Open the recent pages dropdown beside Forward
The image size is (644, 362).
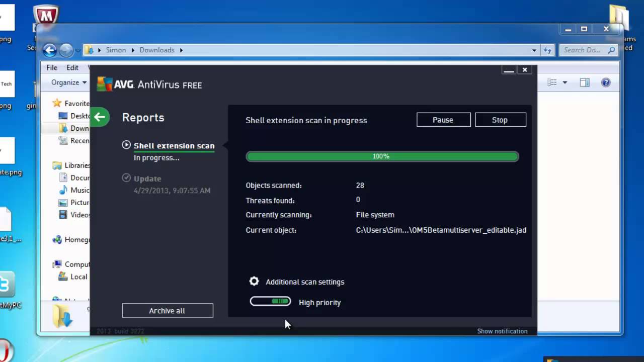(78, 50)
